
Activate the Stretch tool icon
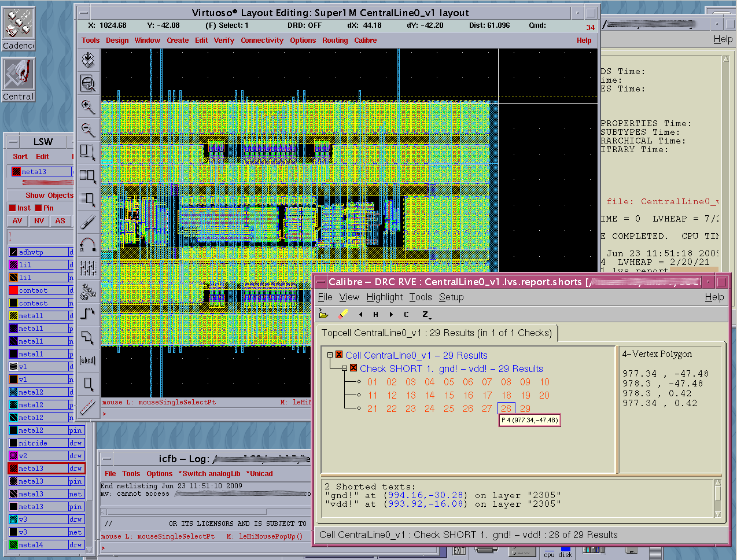(88, 153)
